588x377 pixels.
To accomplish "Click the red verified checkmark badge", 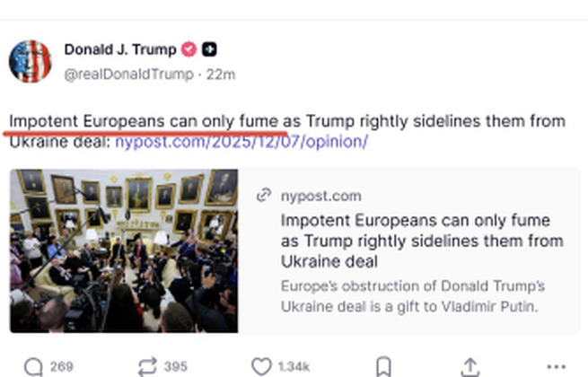I will [189, 49].
